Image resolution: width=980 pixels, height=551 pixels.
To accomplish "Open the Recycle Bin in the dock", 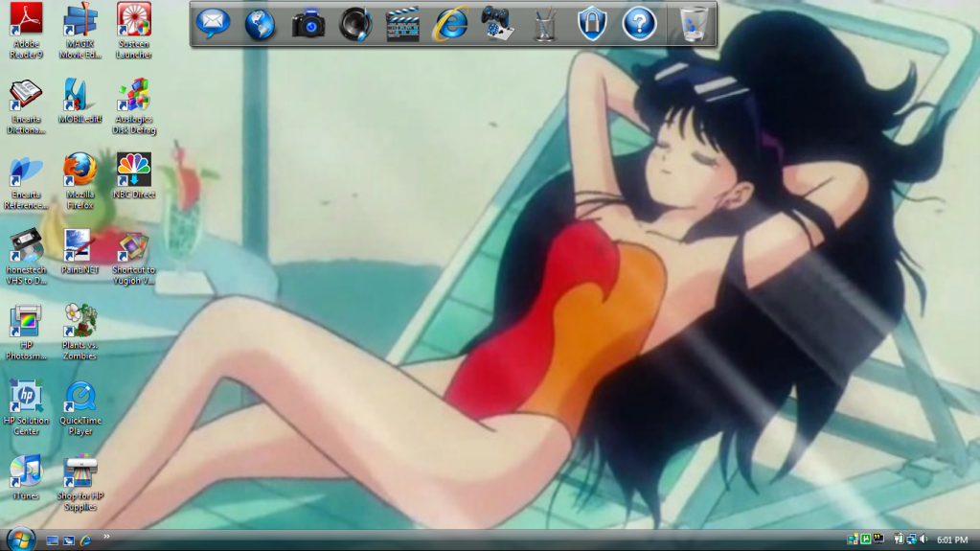I will [694, 24].
